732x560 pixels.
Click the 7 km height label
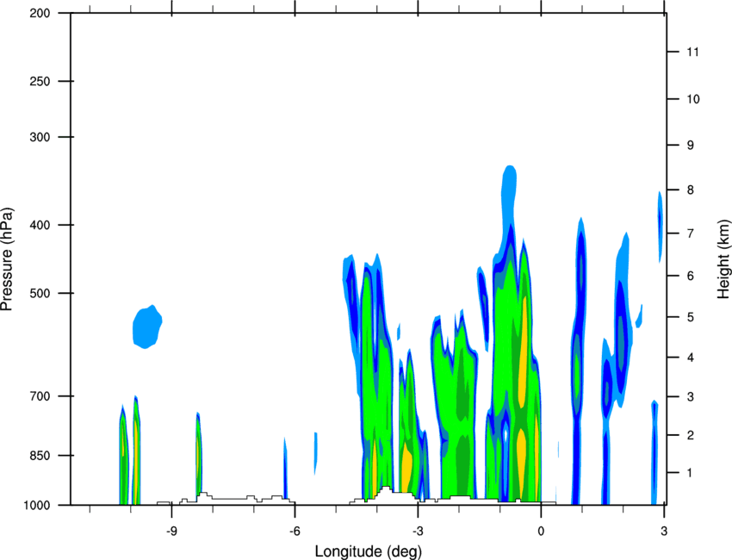[x=690, y=233]
